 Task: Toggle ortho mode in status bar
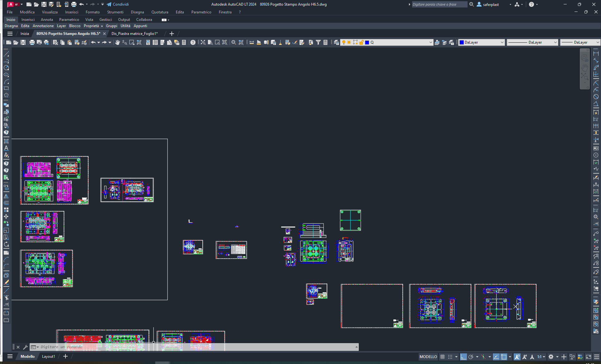pyautogui.click(x=464, y=357)
